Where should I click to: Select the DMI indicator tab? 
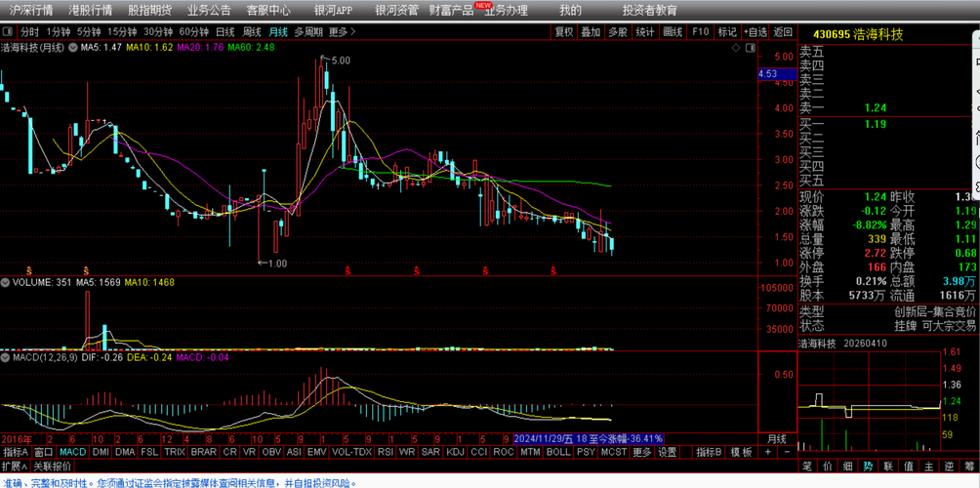[x=102, y=452]
